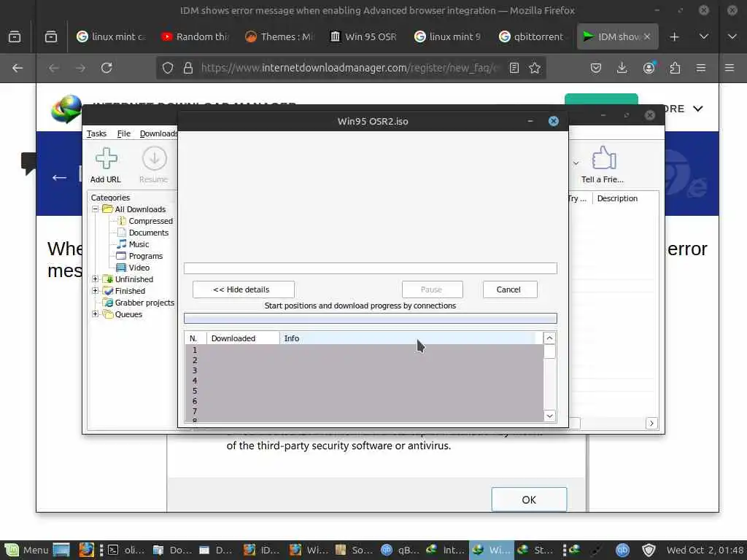Select the Documents category
The width and height of the screenshot is (747, 560).
pos(148,233)
